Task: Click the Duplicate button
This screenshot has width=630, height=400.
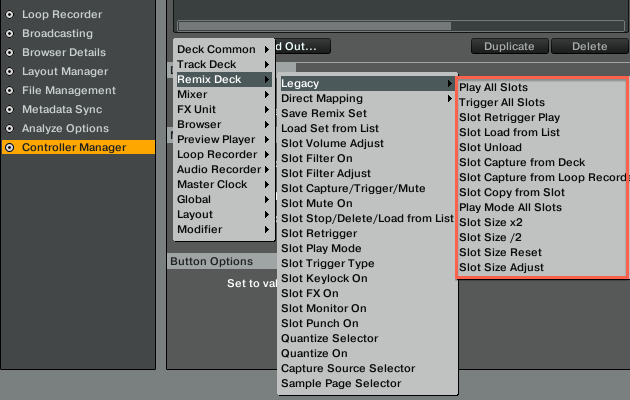Action: tap(509, 46)
